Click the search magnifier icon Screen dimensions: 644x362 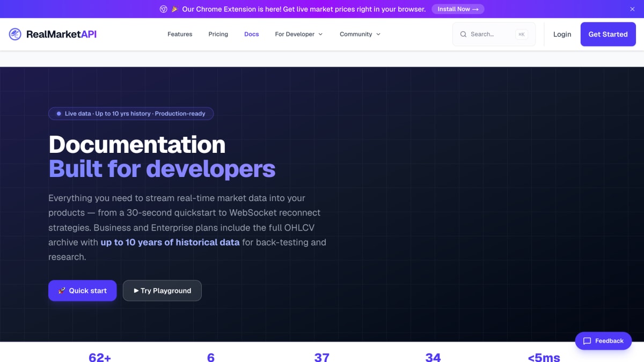click(x=463, y=34)
